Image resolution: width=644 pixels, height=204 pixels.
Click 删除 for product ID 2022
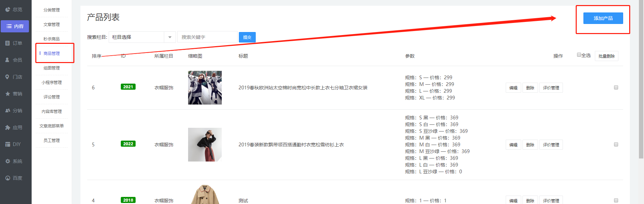click(x=530, y=145)
